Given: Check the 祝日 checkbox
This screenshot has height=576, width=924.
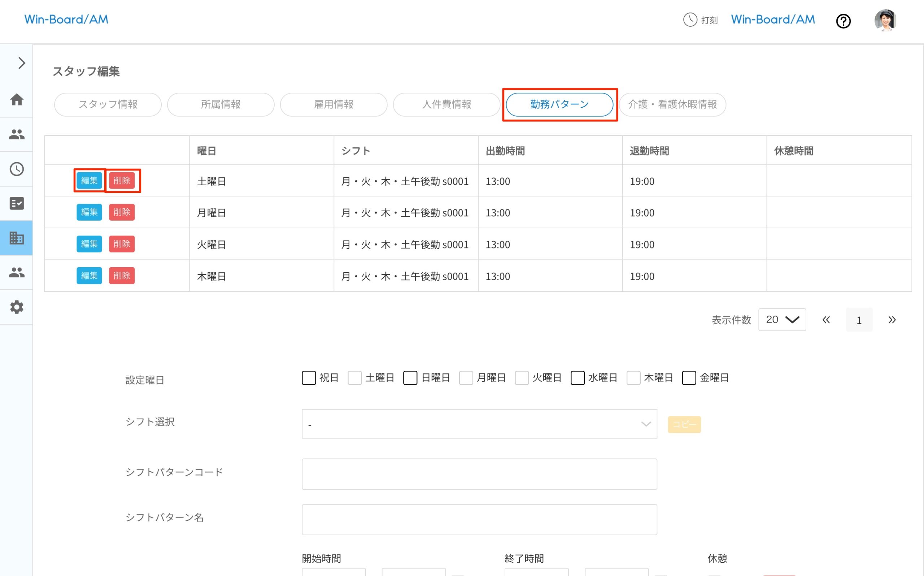Looking at the screenshot, I should [x=308, y=378].
